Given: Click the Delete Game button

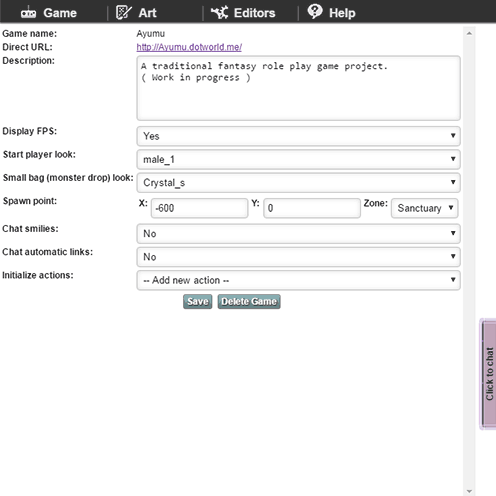Looking at the screenshot, I should 249,302.
